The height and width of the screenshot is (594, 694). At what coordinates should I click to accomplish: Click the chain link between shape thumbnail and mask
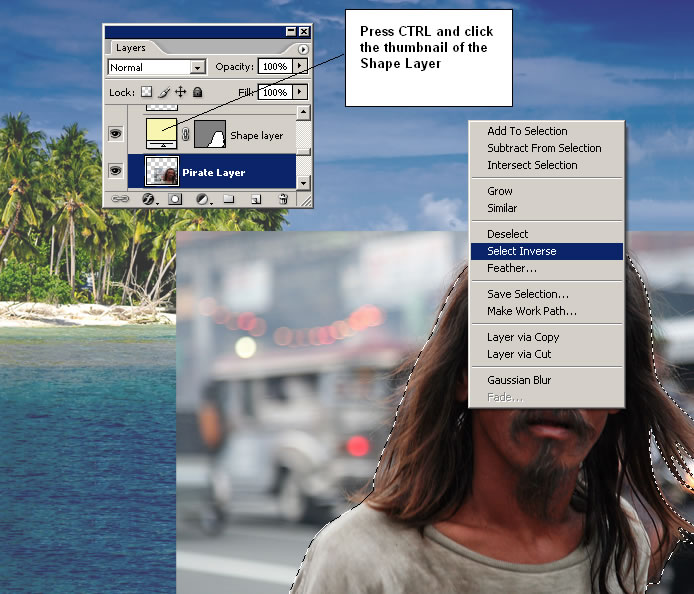(185, 134)
